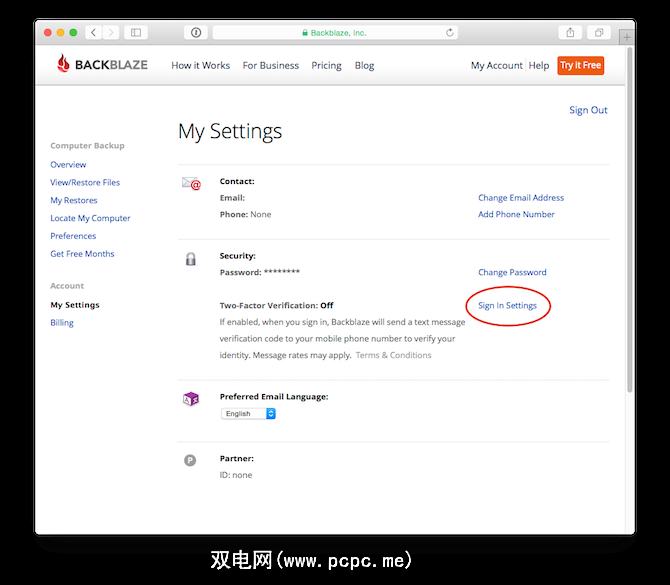The height and width of the screenshot is (585, 670).
Task: Click the 'ID: none' partner text
Action: [x=236, y=475]
